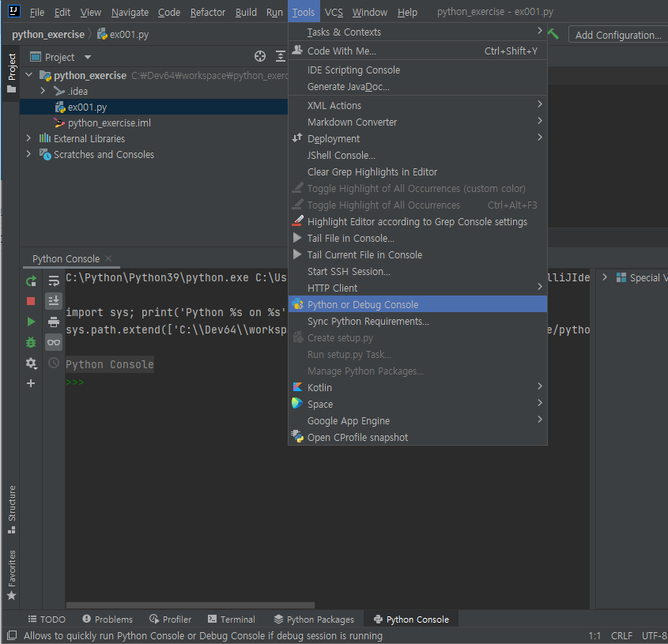The height and width of the screenshot is (644, 668).
Task: Click the Code With Me icon
Action: tap(297, 51)
